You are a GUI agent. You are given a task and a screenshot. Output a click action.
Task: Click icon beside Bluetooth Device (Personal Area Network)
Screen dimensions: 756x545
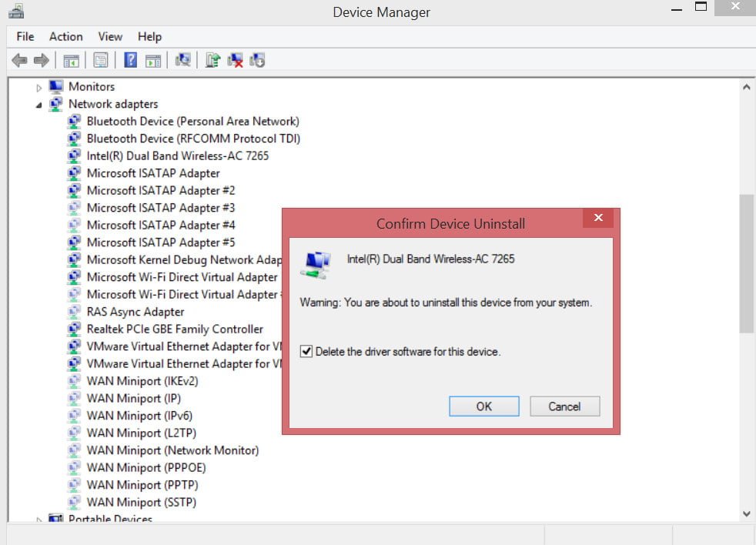click(74, 121)
